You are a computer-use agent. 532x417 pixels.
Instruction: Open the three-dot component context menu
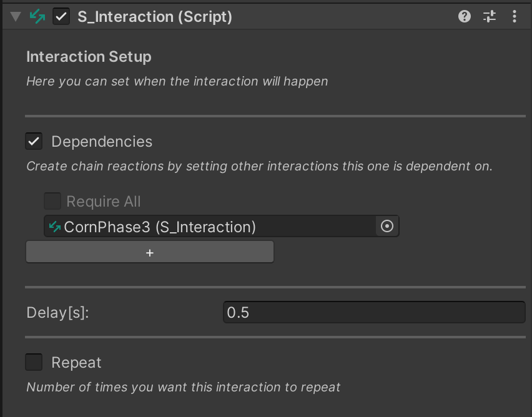click(515, 17)
